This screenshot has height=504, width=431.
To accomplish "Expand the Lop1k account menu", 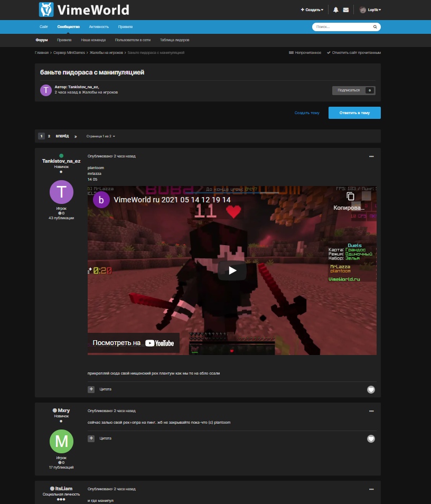I will pos(374,10).
